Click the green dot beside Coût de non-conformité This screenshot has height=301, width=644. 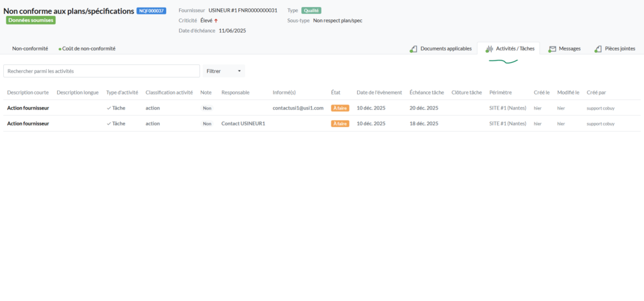click(x=60, y=49)
